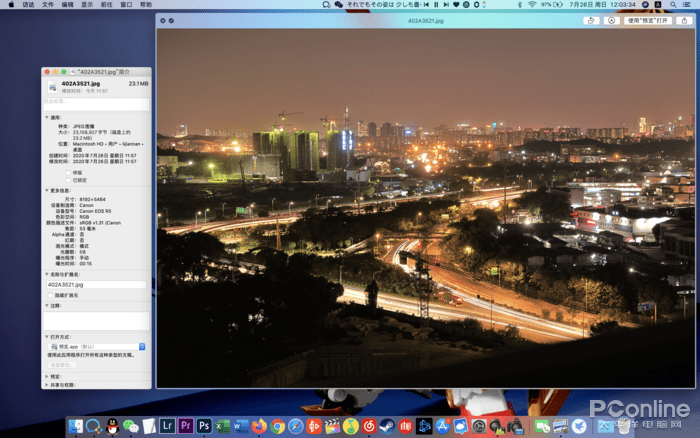The width and height of the screenshot is (700, 438).
Task: Enable the 样板 (Stationery pad) checkbox
Action: click(68, 173)
